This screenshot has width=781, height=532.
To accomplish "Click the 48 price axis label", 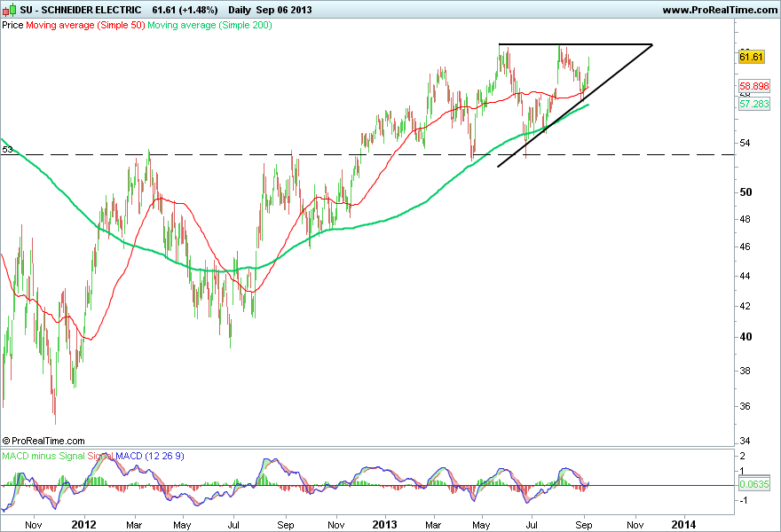I will tap(745, 219).
